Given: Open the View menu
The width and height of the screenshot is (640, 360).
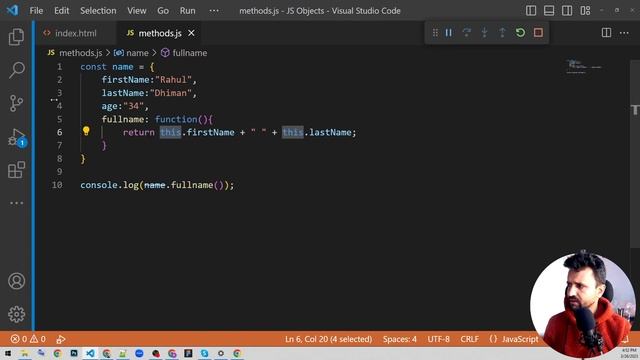Looking at the screenshot, I should [137, 11].
